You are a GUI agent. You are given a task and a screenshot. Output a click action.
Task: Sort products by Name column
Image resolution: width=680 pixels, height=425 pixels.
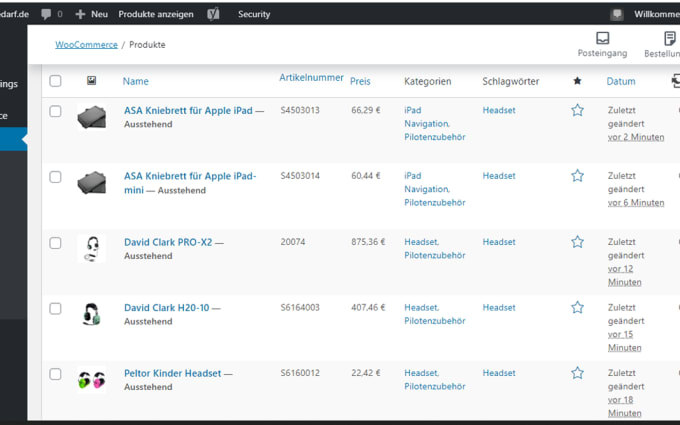coord(136,81)
